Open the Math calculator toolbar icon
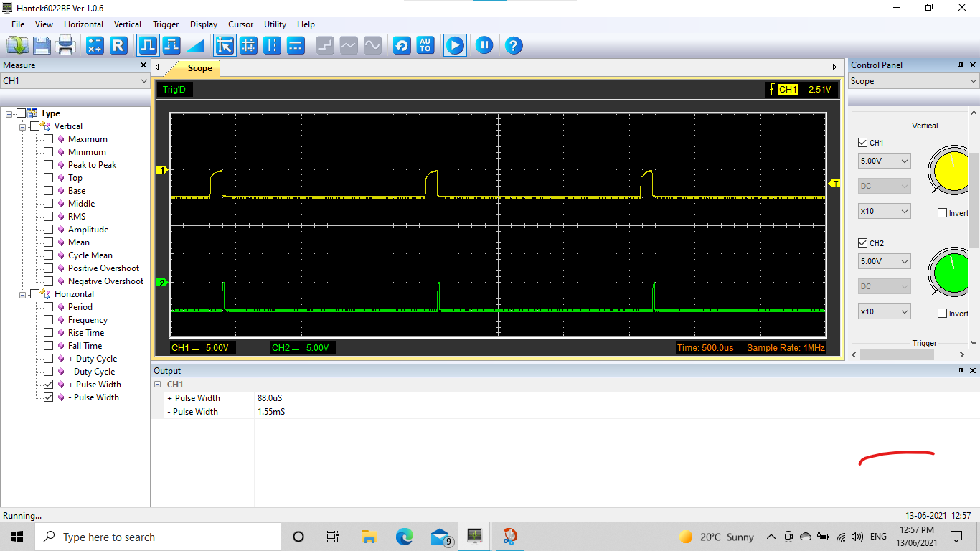 (x=95, y=46)
